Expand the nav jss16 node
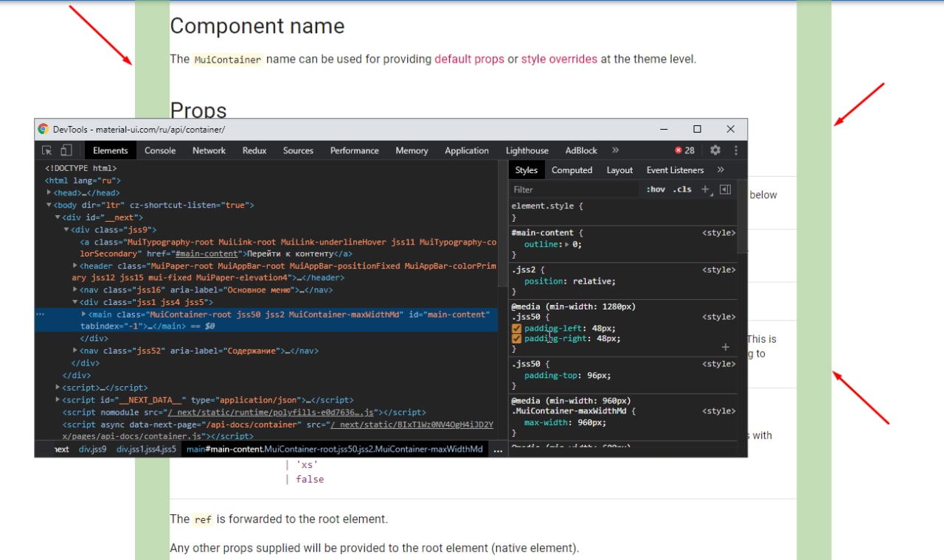 (75, 290)
